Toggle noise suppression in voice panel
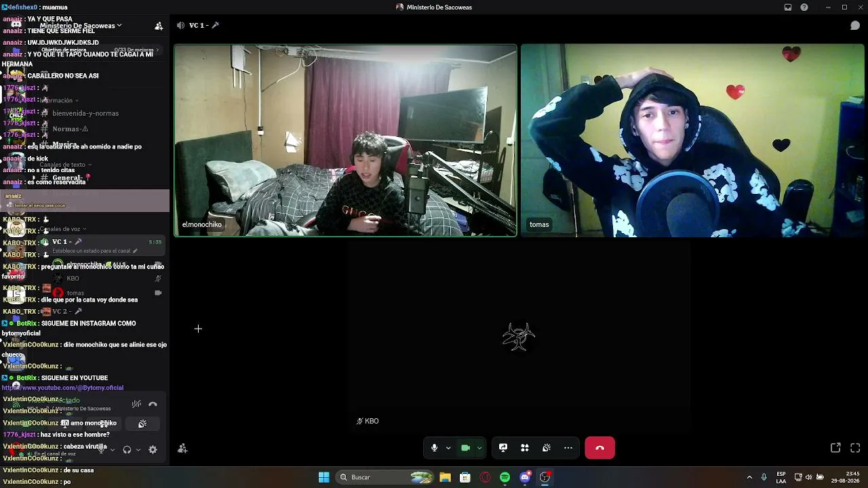Viewport: 868px width, 488px height. (x=136, y=404)
